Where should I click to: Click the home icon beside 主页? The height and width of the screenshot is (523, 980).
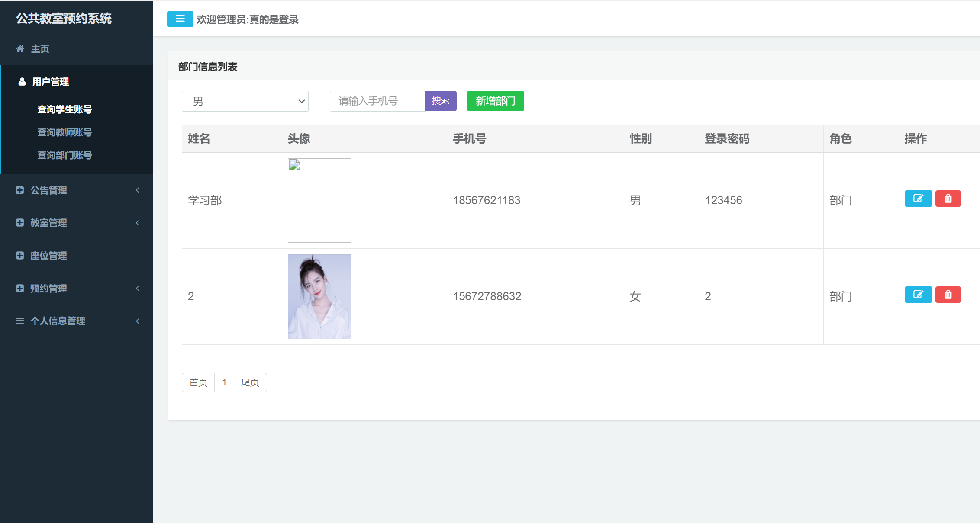click(x=20, y=49)
